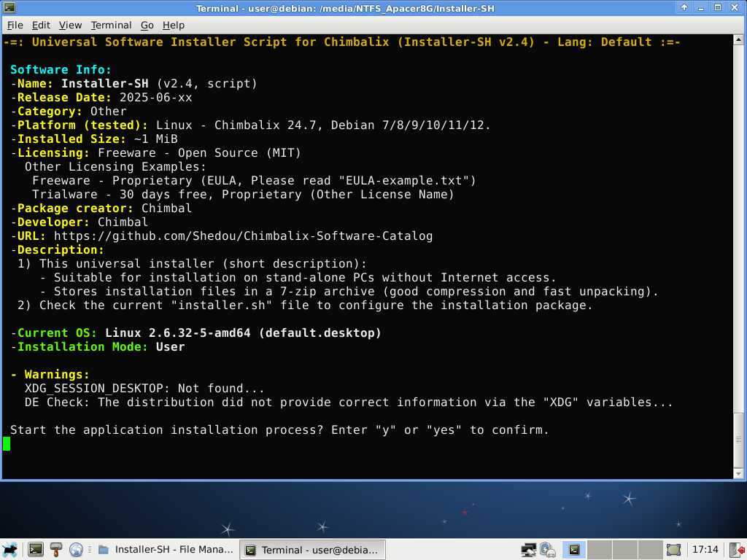Click the paint roller launcher icon in panel

55,550
